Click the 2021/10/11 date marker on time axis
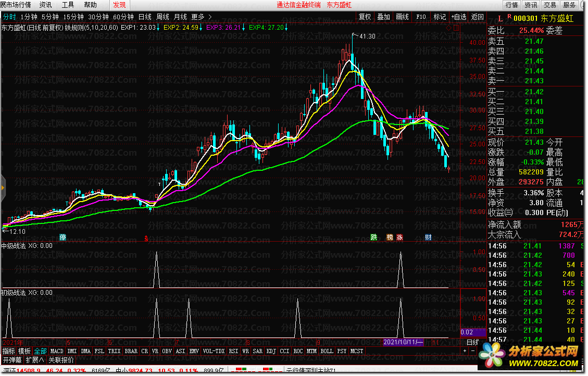The height and width of the screenshot is (376, 588). point(403,342)
